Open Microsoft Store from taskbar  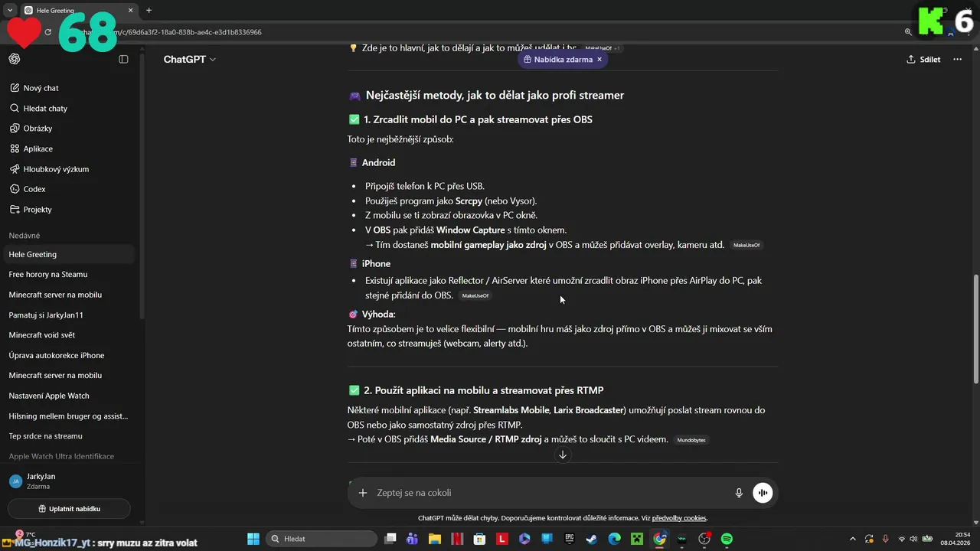coord(480,539)
